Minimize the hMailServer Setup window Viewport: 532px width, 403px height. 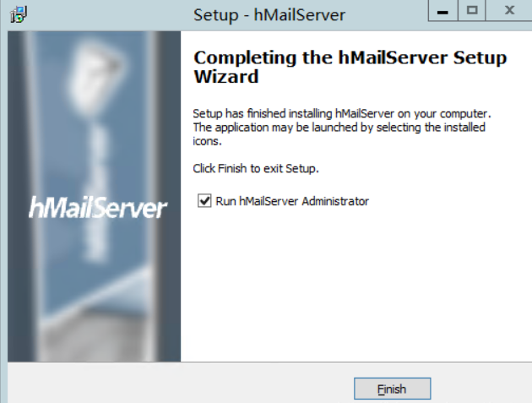[442, 11]
